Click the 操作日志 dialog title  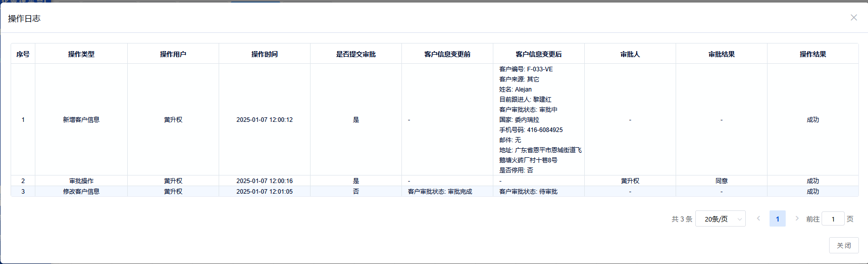24,18
